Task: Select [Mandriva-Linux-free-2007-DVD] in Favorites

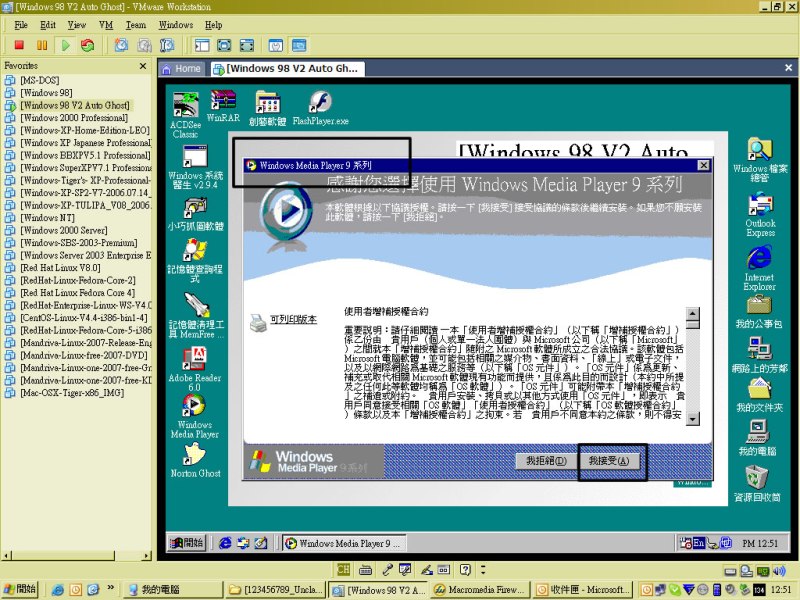Action: pos(84,355)
